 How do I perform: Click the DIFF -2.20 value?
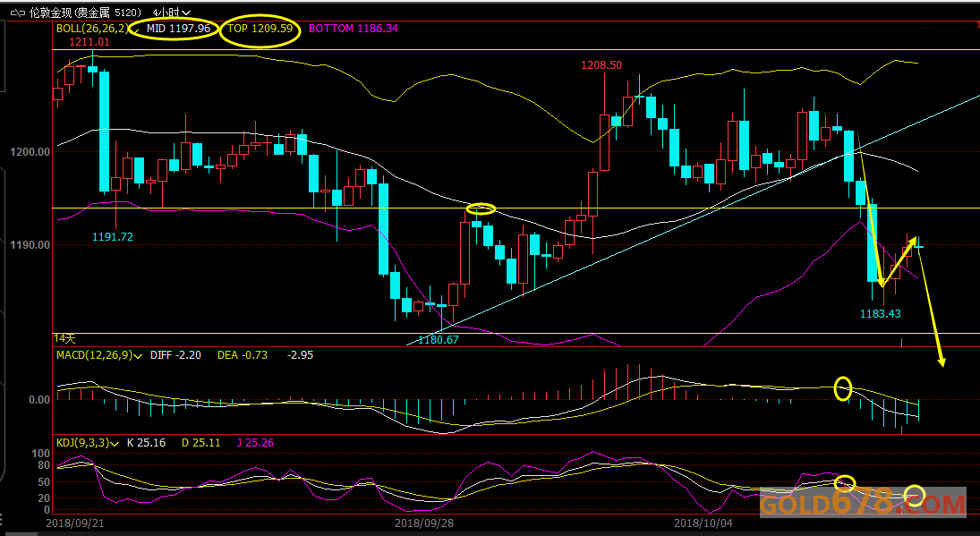(x=175, y=355)
